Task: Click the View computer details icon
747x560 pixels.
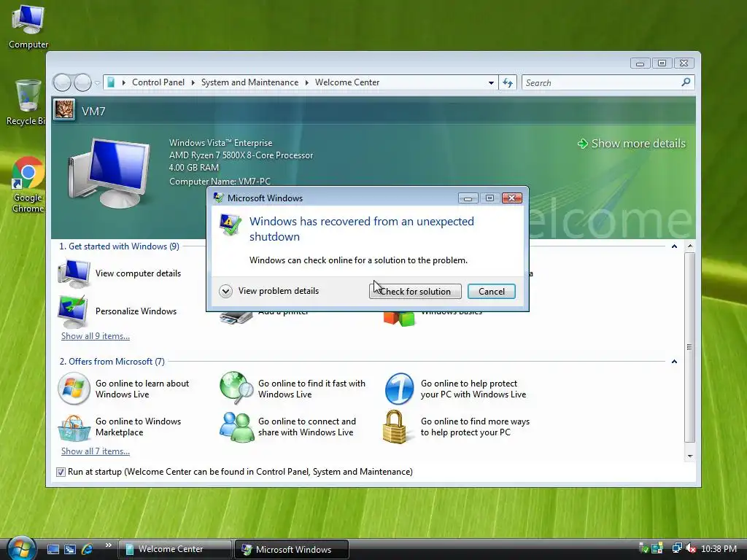Action: pos(74,274)
